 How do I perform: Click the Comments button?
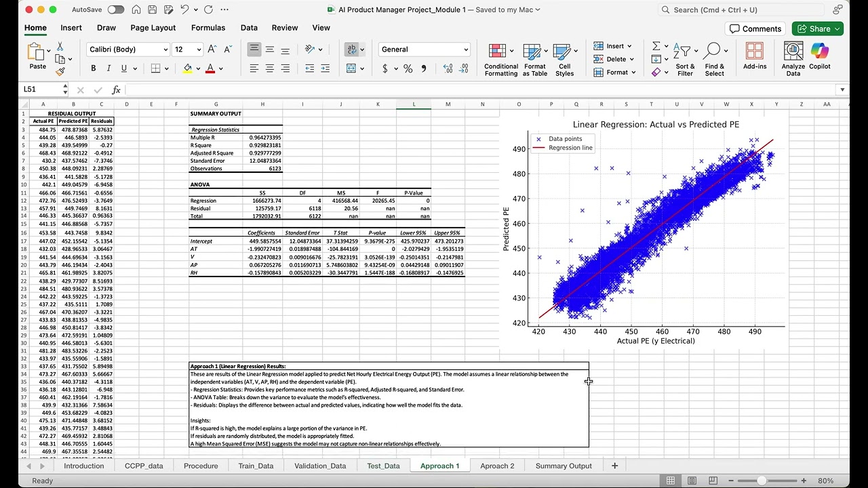[x=755, y=28]
